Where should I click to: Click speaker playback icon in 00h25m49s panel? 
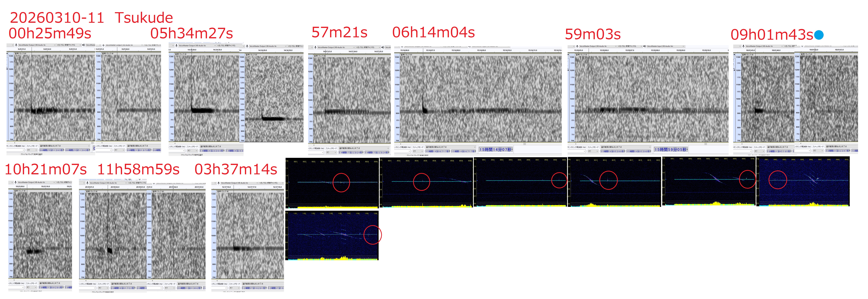coord(83,45)
